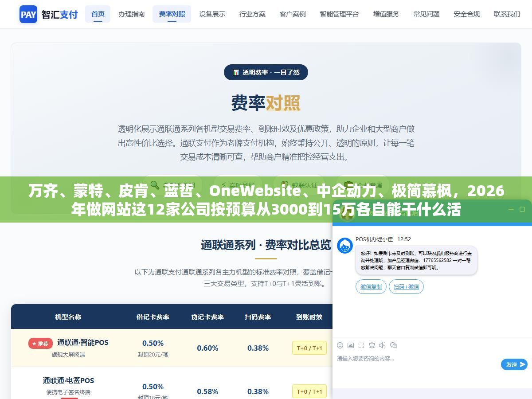This screenshot has height=399, width=532.
Task: Open the 增值服务 nav item
Action: click(x=386, y=14)
